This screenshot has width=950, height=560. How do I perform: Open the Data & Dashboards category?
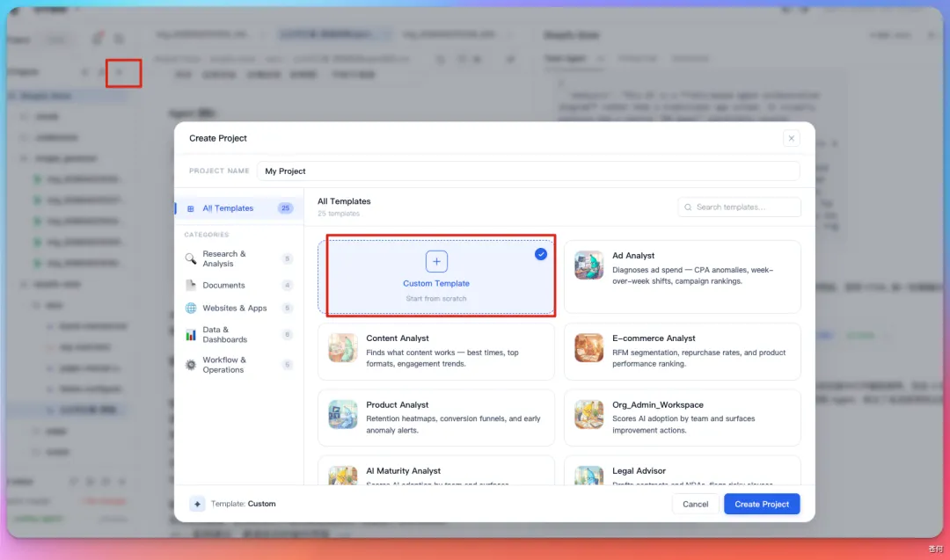pyautogui.click(x=224, y=335)
